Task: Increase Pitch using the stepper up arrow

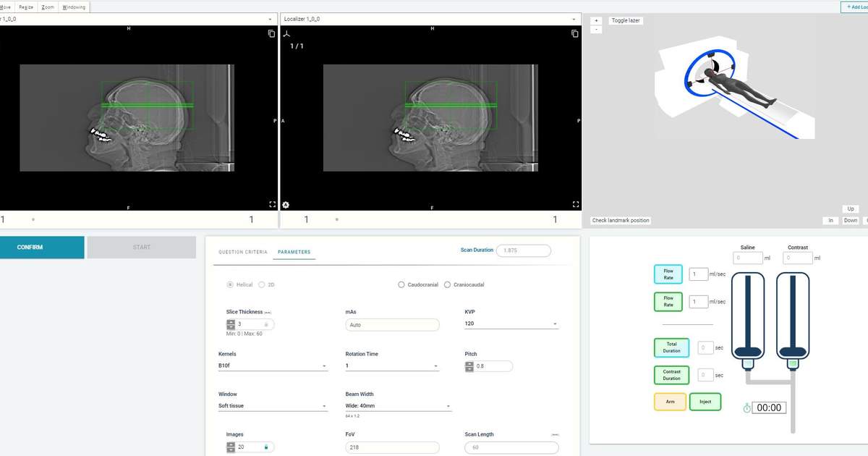Action: click(x=469, y=363)
